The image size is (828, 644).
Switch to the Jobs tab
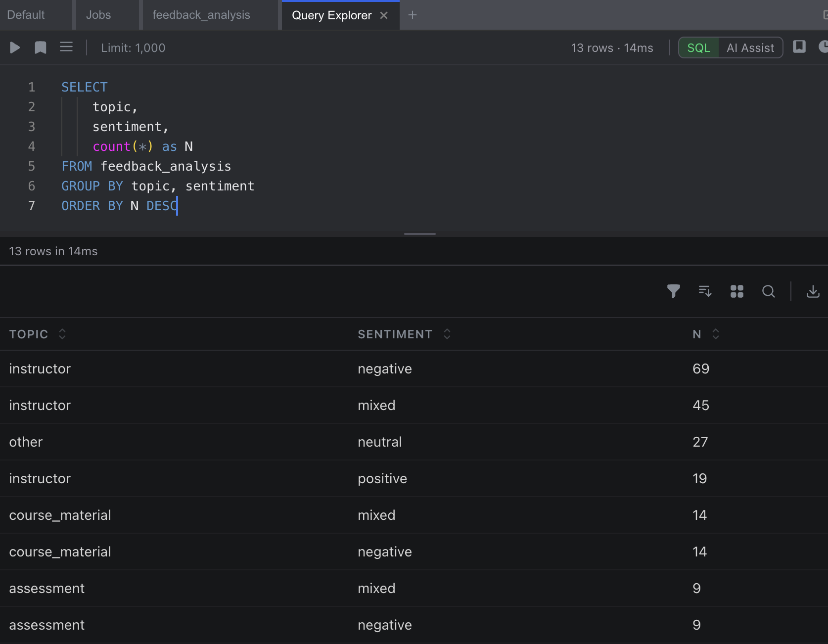tap(98, 15)
